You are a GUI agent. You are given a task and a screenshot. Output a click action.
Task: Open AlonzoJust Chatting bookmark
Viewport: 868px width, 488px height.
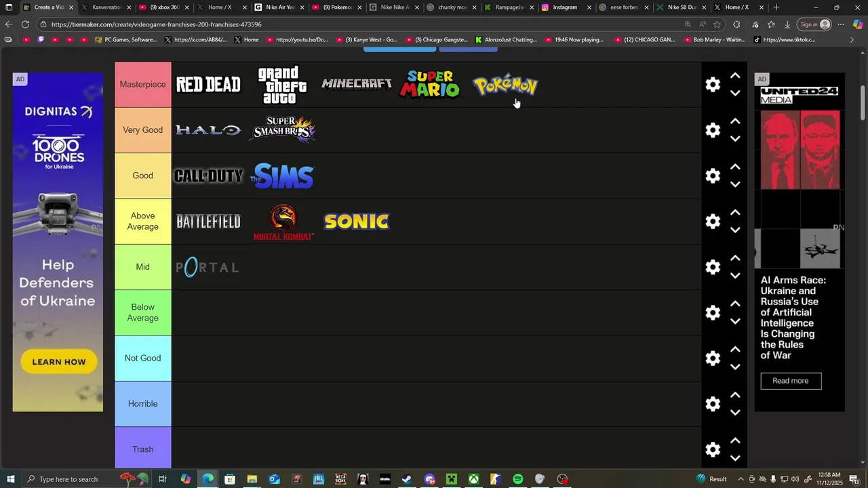(506, 40)
